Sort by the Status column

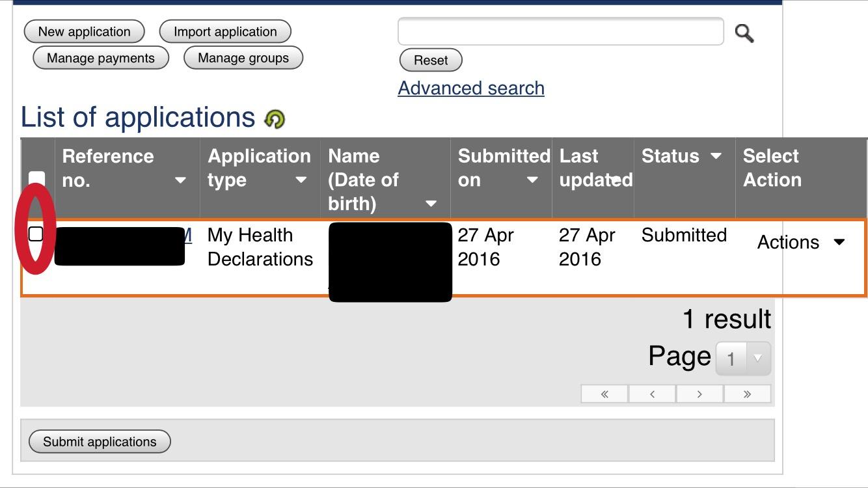click(716, 156)
